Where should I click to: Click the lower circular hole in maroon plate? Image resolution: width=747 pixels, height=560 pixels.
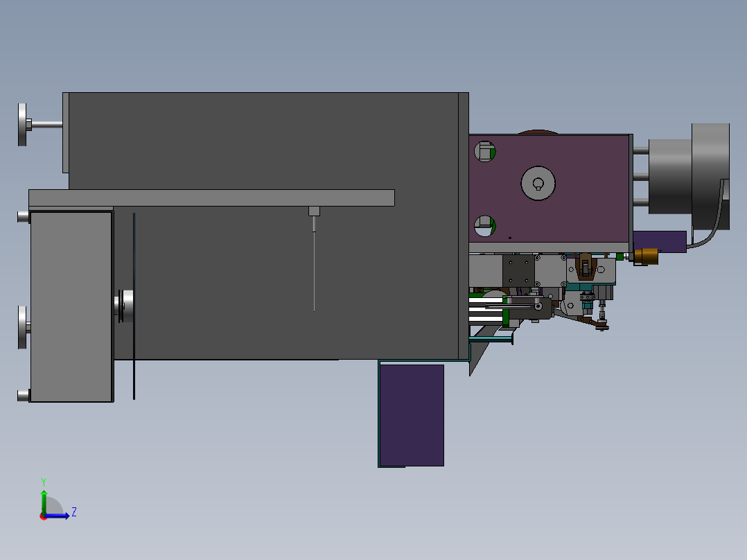coord(485,226)
